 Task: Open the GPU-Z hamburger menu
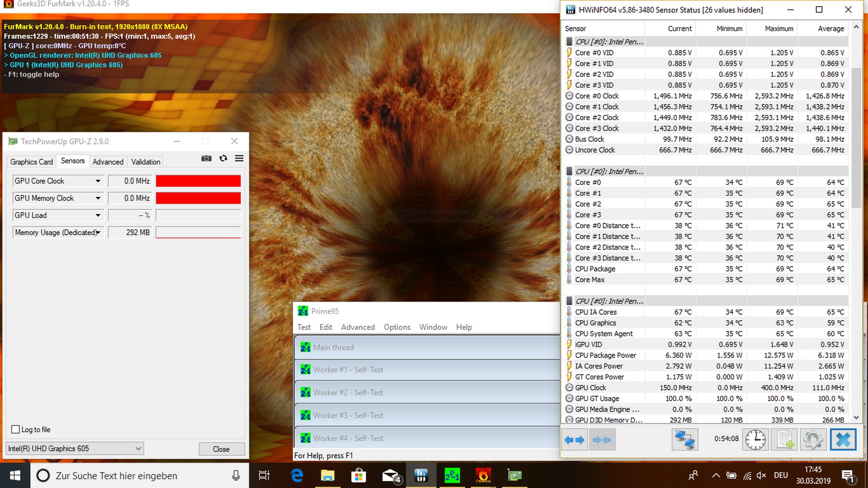[x=239, y=158]
